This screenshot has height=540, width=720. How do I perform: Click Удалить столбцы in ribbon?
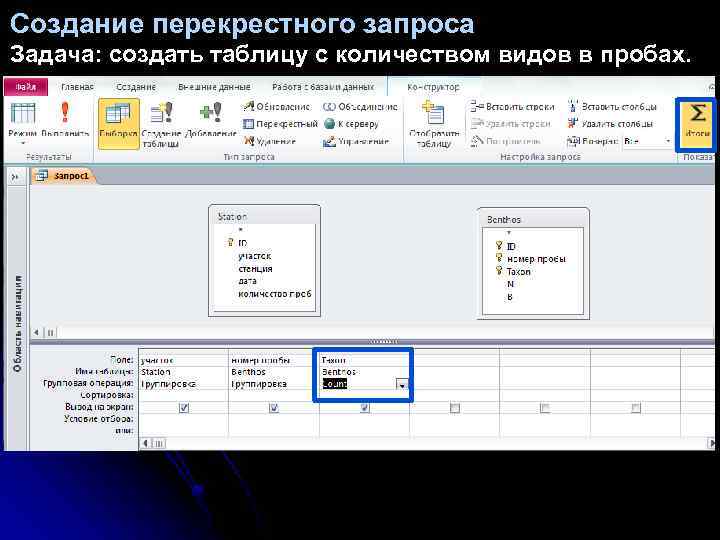[x=610, y=124]
